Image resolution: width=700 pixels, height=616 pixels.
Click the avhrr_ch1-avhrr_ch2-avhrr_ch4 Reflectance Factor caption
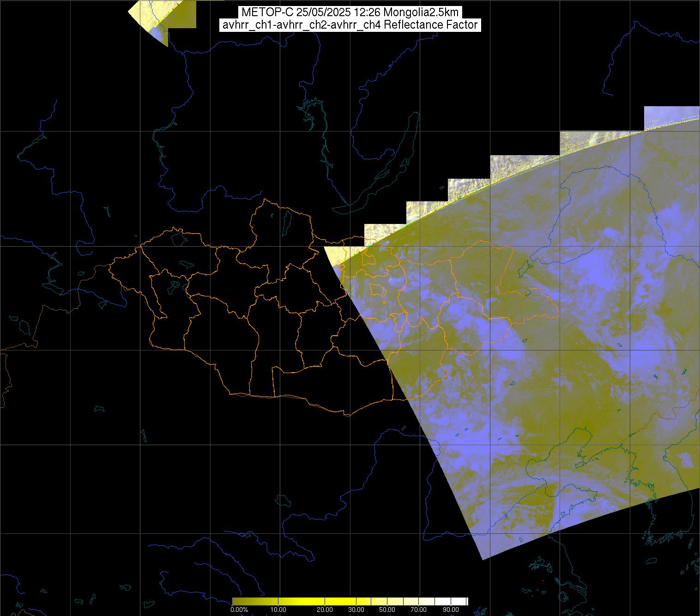coord(350,25)
